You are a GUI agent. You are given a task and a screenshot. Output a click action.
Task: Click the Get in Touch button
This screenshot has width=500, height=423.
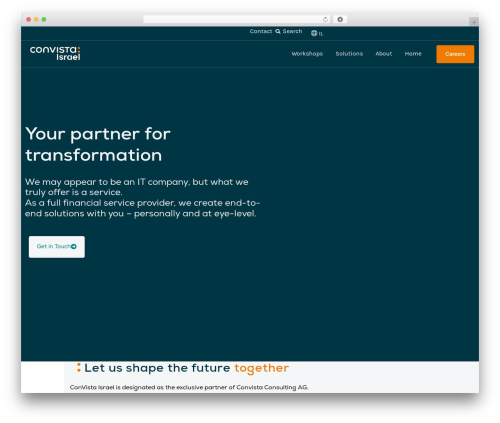tap(57, 247)
